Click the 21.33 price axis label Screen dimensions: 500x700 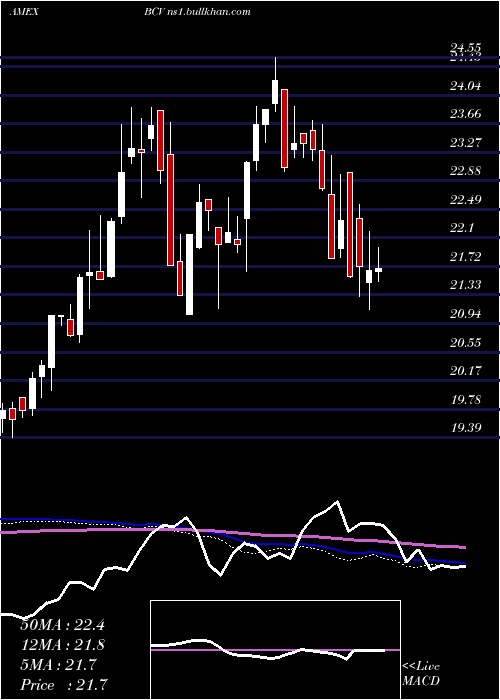466,285
